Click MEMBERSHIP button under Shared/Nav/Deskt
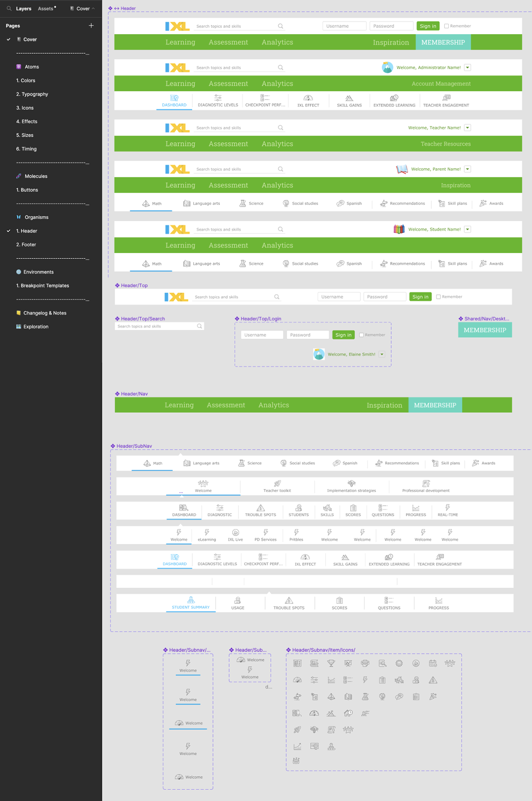 (485, 330)
